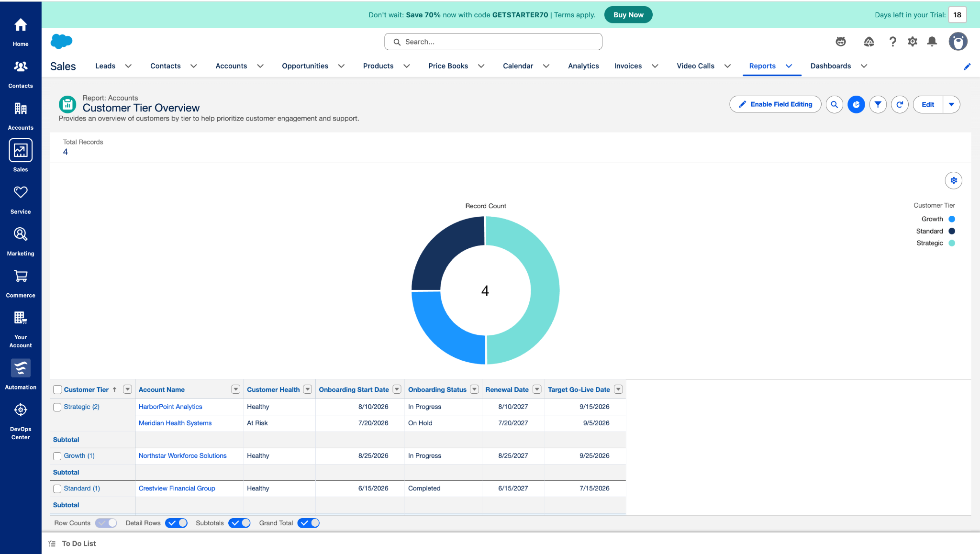Check the Growth (1) group checkbox
Viewport: 980px width, 554px height.
57,456
